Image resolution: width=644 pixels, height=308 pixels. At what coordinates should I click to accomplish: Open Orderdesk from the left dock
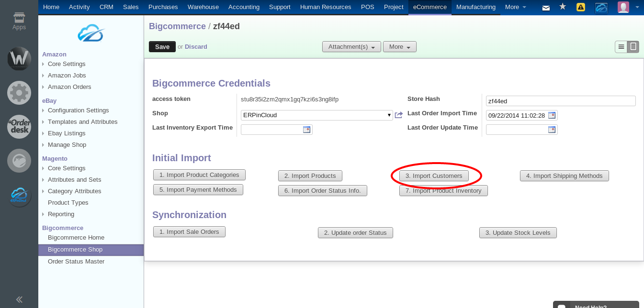19,127
